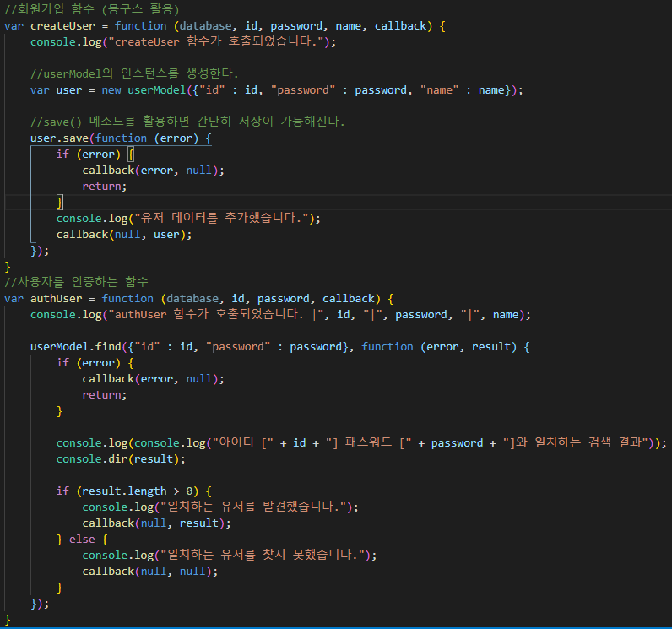Viewport: 672px width, 629px height.
Task: Click the result.length > 0 condition
Action: 137,491
